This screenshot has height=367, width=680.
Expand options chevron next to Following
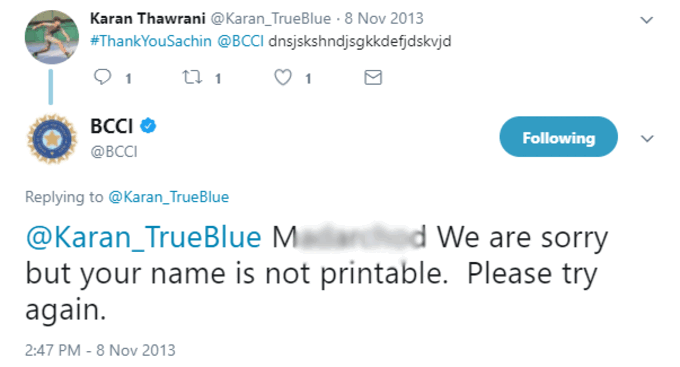tap(647, 138)
